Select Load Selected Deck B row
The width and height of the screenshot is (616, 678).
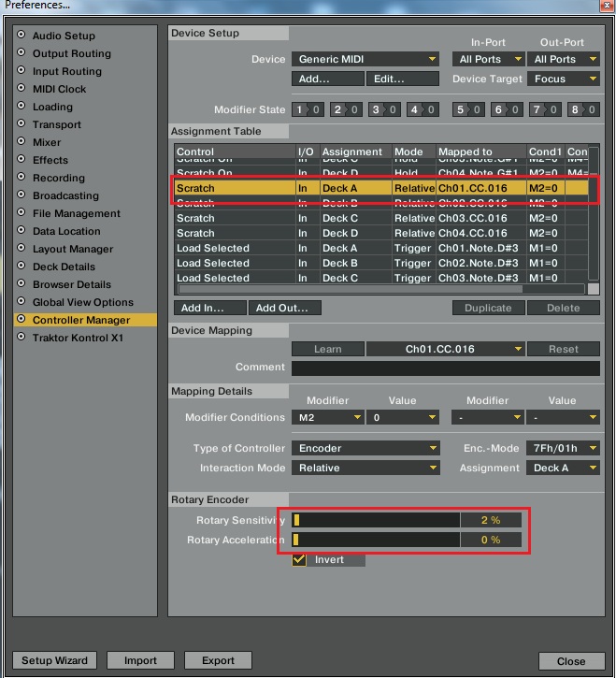tap(381, 263)
